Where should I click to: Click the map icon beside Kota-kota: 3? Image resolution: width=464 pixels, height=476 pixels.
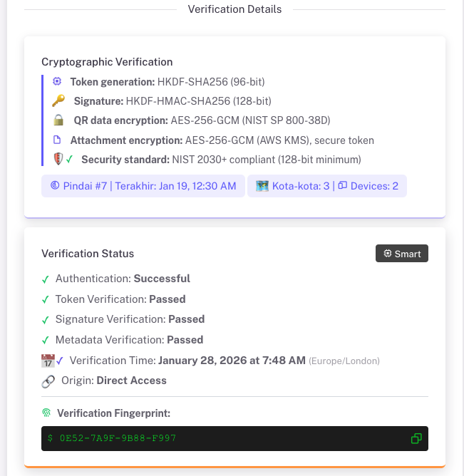262,186
